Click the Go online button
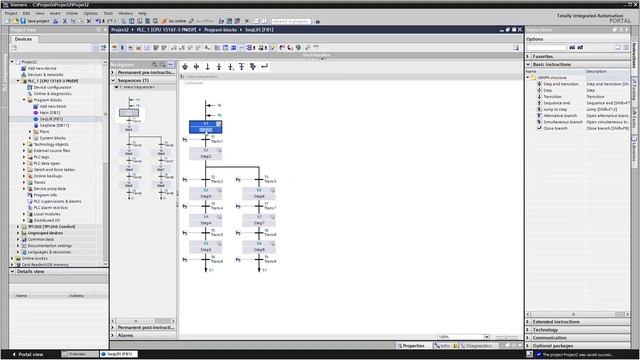The height and width of the screenshot is (360, 640). [173, 21]
